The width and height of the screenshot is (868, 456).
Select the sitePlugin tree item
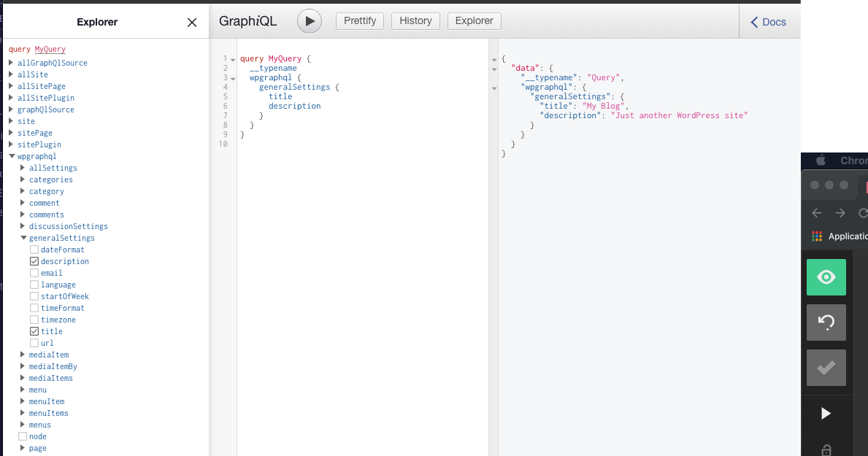point(39,144)
